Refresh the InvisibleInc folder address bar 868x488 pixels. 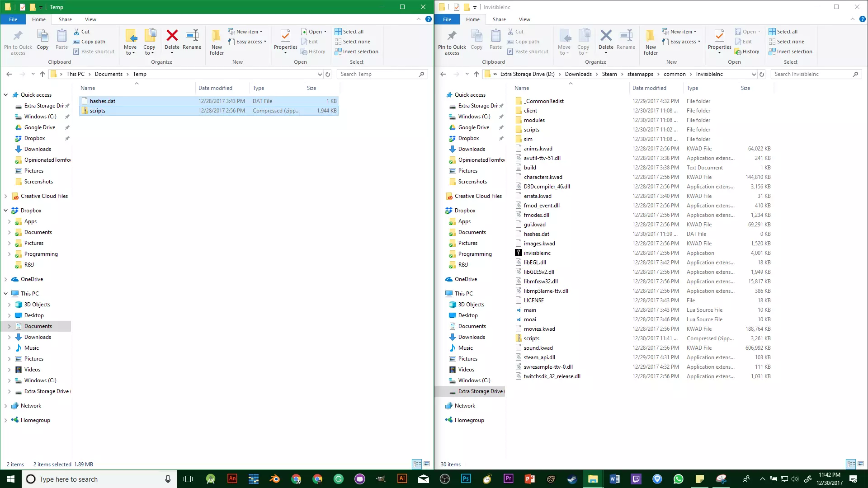pos(762,74)
